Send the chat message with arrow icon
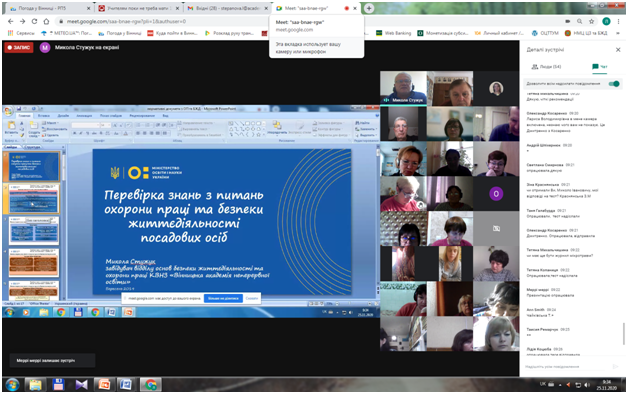The height and width of the screenshot is (394, 628). 616,366
